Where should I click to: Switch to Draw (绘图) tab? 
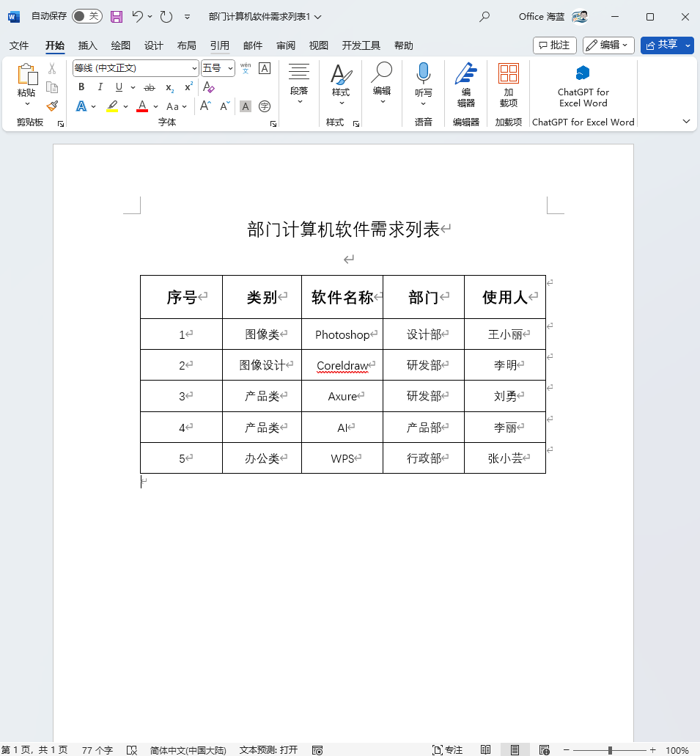[120, 45]
